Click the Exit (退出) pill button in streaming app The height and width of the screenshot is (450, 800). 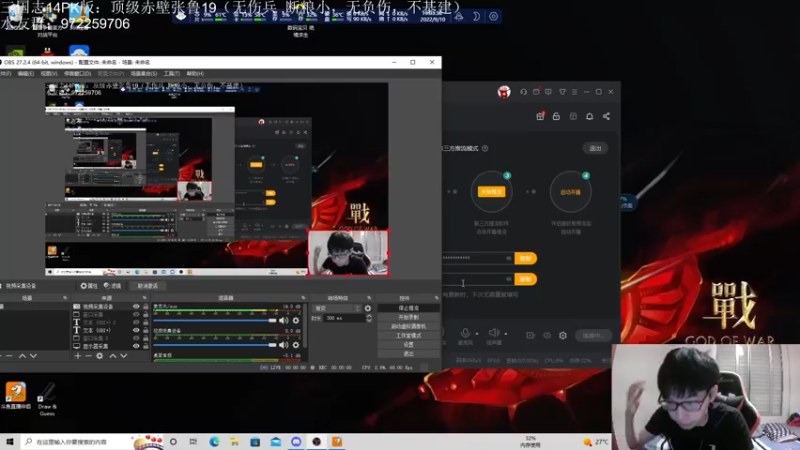(x=595, y=148)
